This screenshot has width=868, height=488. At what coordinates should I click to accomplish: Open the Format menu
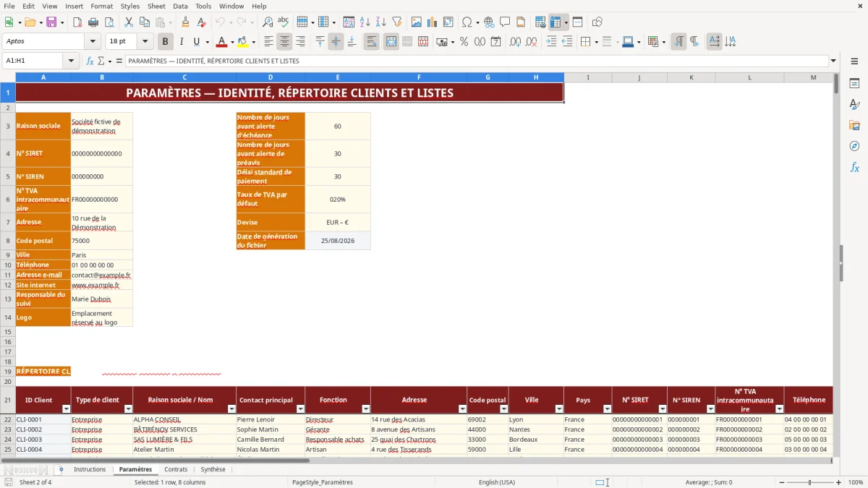(101, 6)
